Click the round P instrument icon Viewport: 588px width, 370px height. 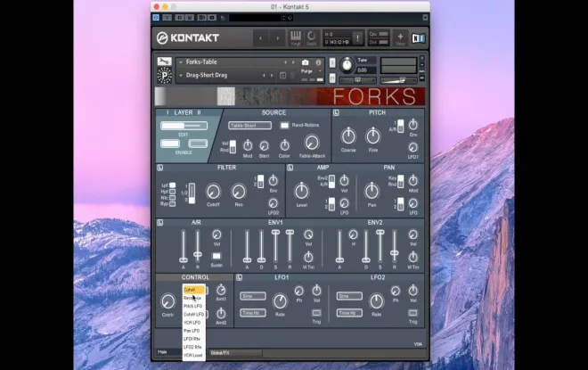pos(164,76)
